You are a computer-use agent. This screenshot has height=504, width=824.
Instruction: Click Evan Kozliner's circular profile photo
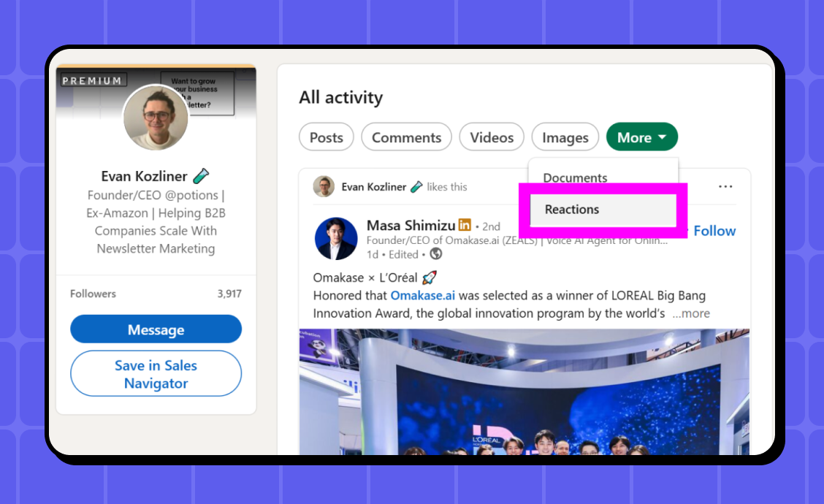156,117
